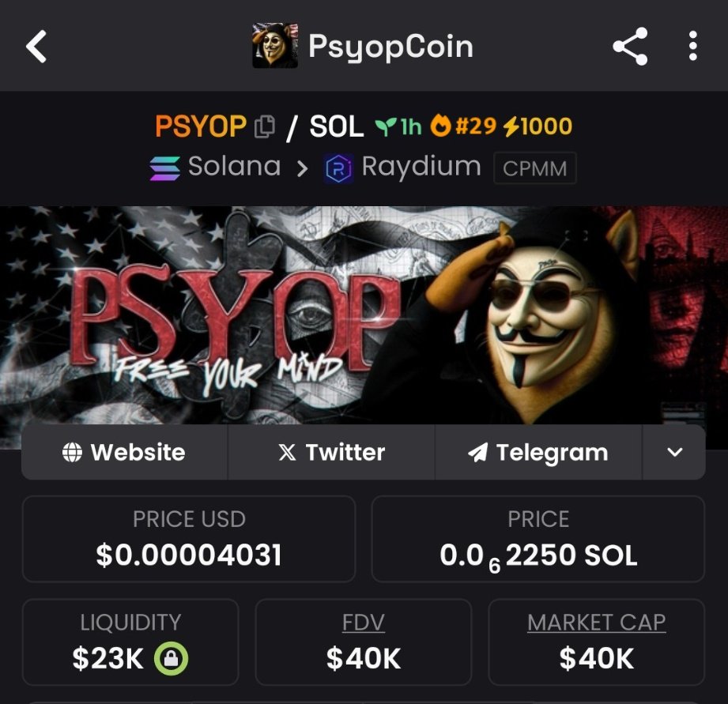This screenshot has width=728, height=704.
Task: Open the Twitter link
Action: point(331,452)
